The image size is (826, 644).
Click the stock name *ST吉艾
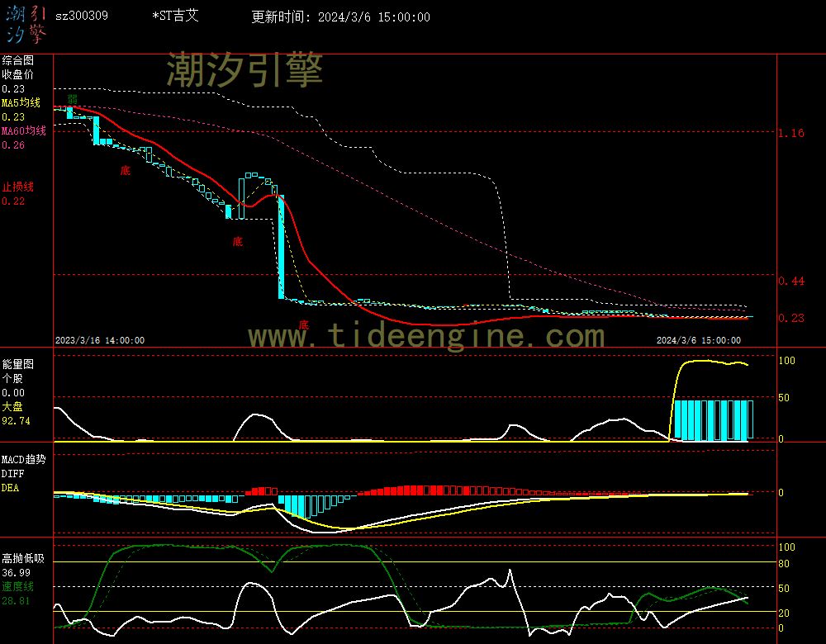point(175,16)
